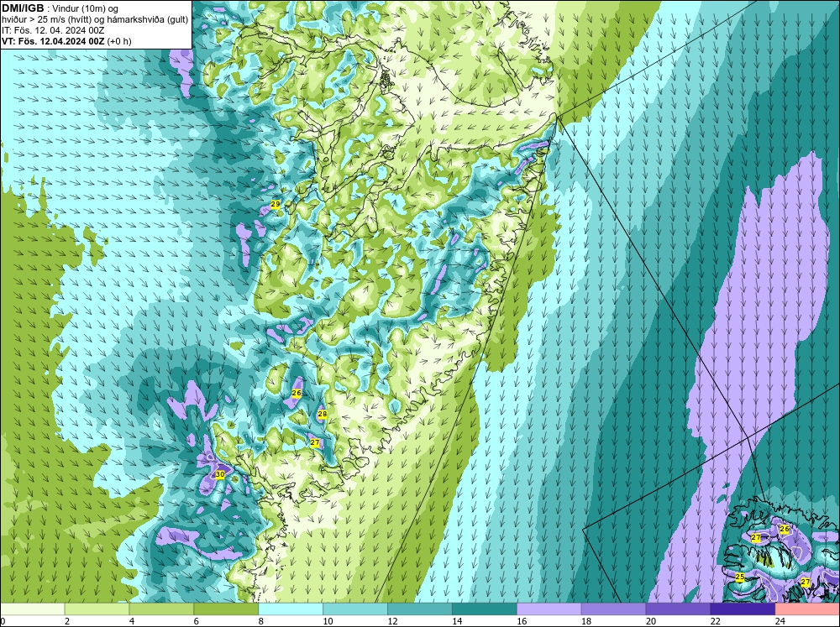Screen dimensions: 840x627
Task: Select the scale tick label 20
Action: (651, 621)
